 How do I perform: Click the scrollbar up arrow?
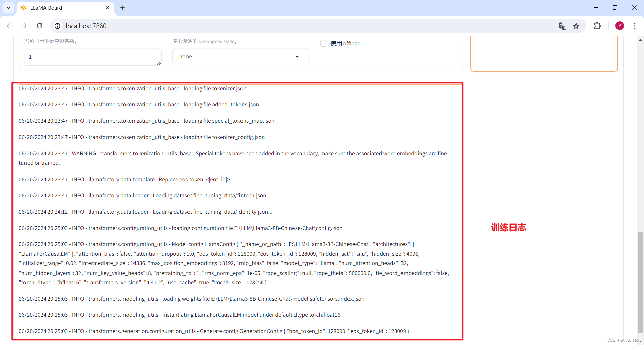(x=640, y=40)
